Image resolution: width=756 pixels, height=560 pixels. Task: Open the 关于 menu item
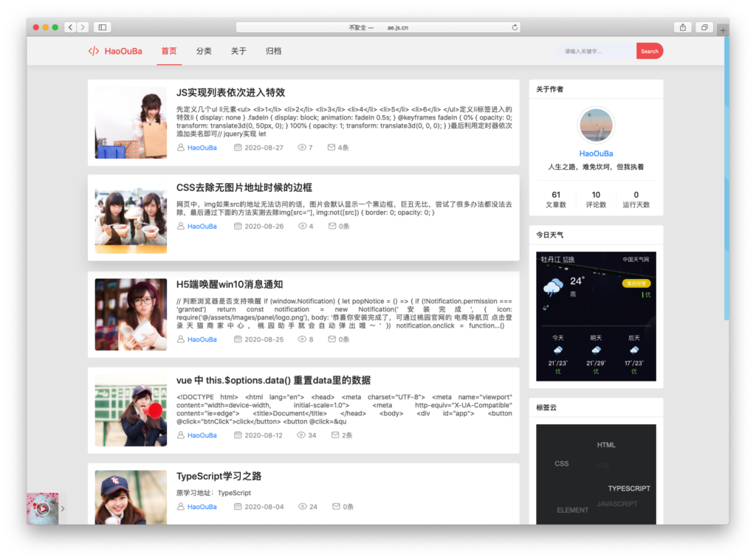(238, 51)
